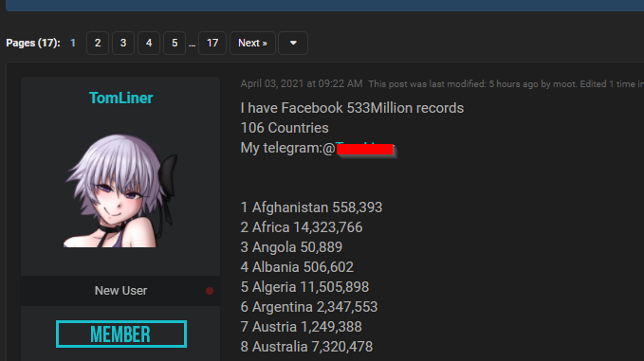Click the MEMBER rank badge
Screen dimensions: 644x361
(121, 334)
